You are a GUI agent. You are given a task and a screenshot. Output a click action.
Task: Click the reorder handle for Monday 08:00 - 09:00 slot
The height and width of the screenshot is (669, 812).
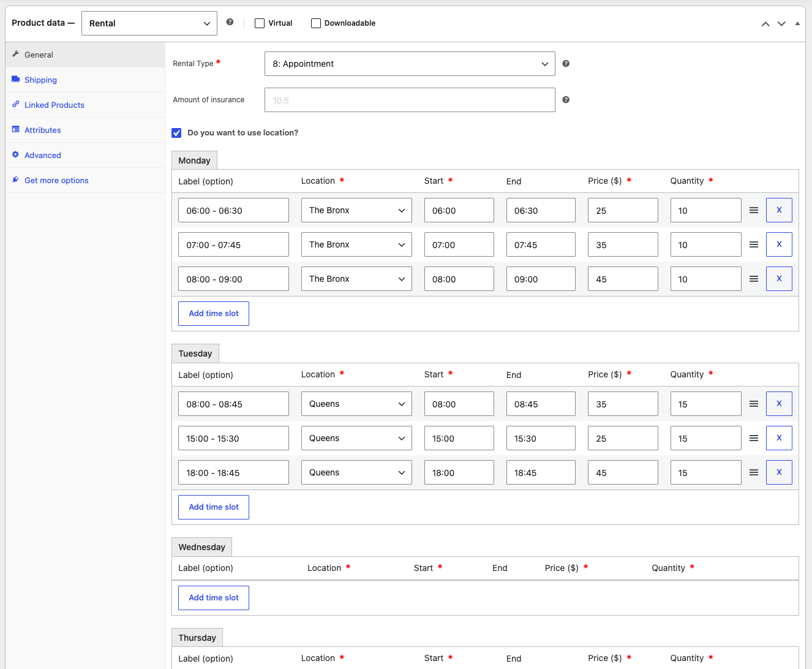coord(754,279)
